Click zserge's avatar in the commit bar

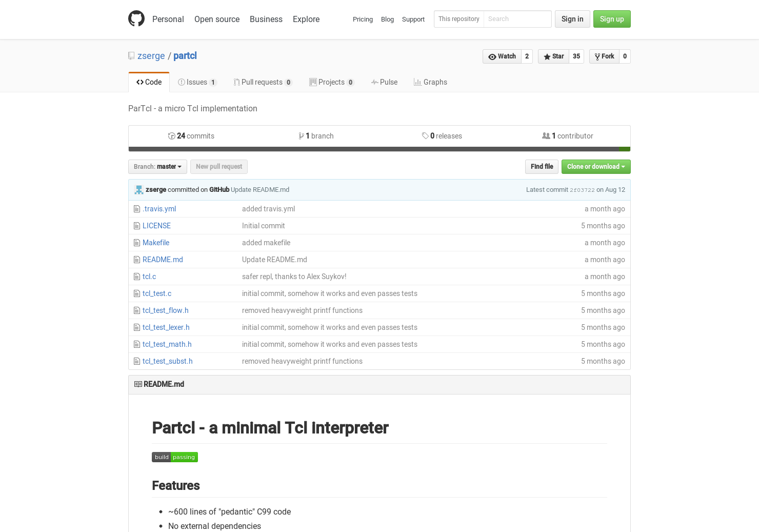coord(138,190)
